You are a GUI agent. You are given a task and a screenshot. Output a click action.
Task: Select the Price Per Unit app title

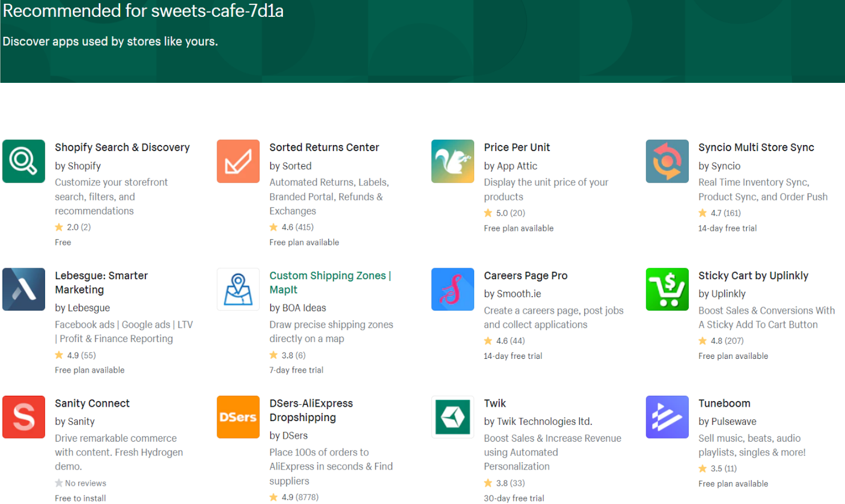coord(517,147)
